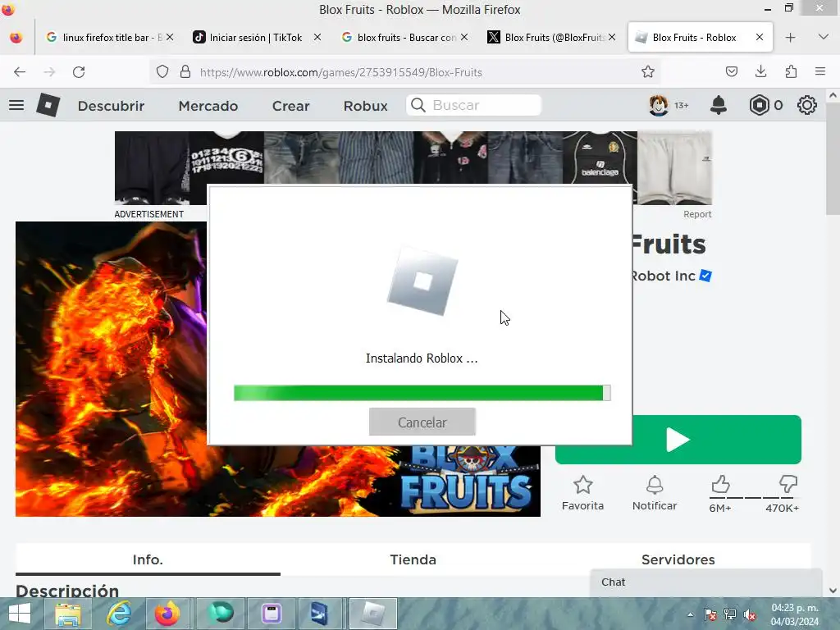Screen dimensions: 840x630
Task: Add Blox Fruits to favorites star
Action: pos(583,486)
